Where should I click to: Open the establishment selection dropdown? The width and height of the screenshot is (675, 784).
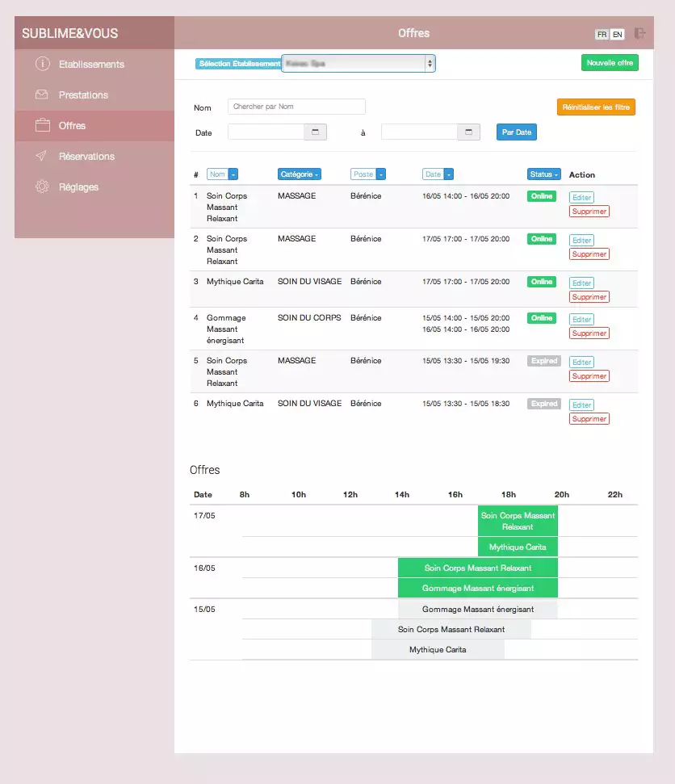[x=358, y=63]
